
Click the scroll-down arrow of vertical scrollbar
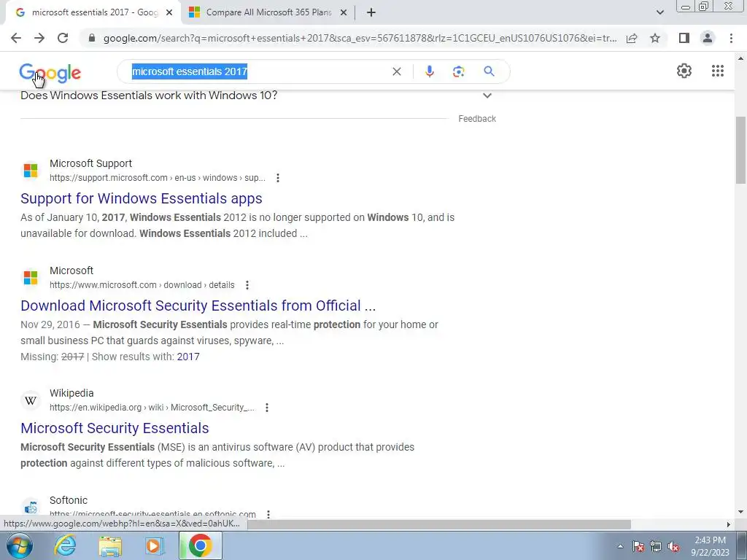click(740, 512)
